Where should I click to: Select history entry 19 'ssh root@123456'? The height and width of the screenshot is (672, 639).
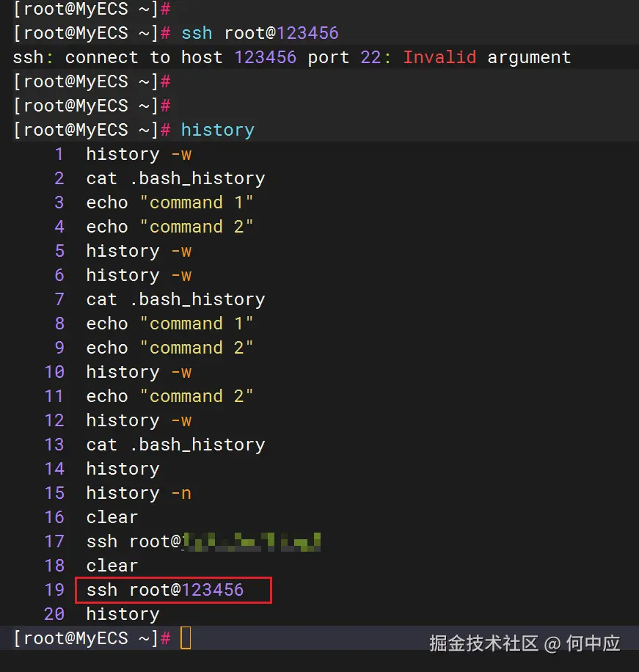click(165, 590)
